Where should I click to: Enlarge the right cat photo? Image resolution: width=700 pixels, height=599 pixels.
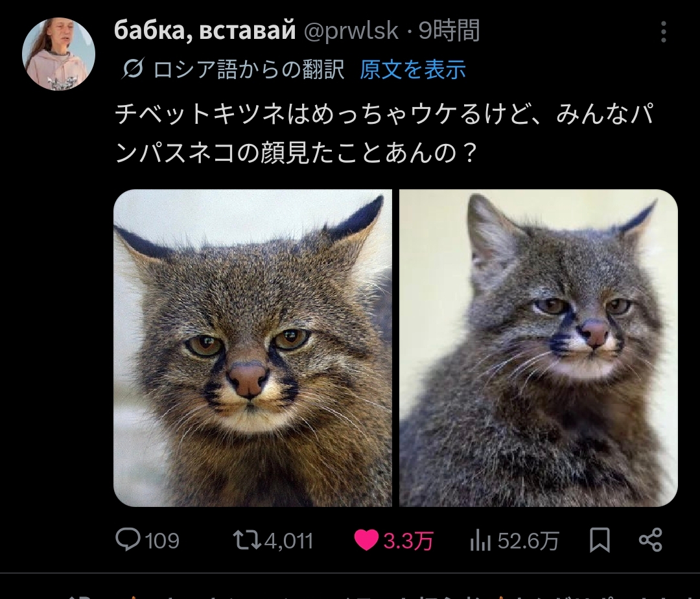click(538, 347)
